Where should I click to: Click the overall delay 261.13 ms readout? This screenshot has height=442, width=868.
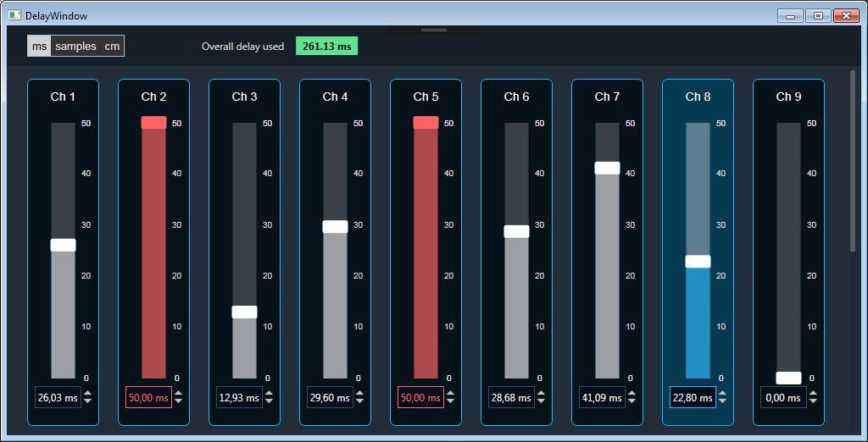pos(326,46)
